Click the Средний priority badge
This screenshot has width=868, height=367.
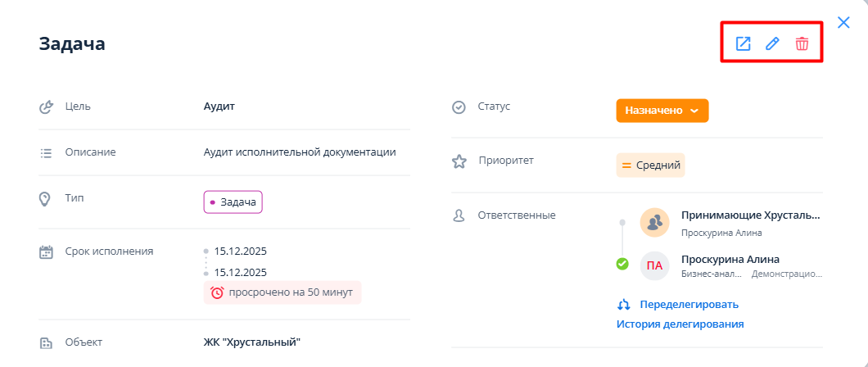(651, 165)
